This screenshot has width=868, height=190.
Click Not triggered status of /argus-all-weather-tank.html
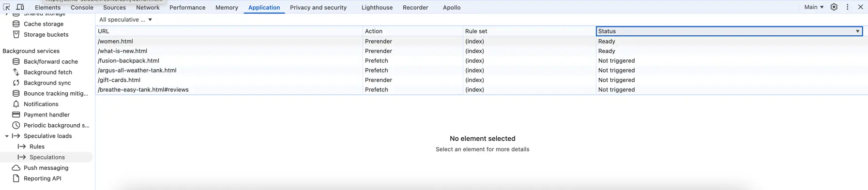616,71
